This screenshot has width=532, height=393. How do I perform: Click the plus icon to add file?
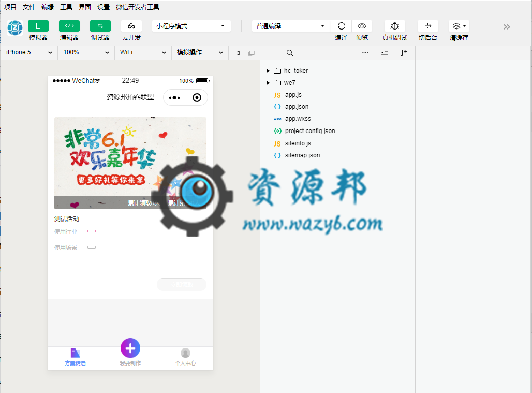271,53
